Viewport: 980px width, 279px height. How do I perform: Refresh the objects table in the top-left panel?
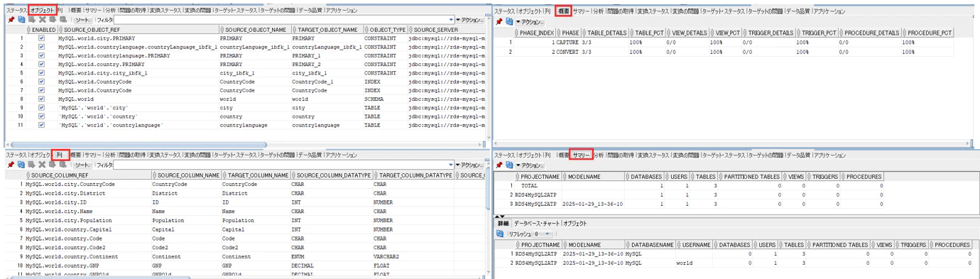click(21, 20)
